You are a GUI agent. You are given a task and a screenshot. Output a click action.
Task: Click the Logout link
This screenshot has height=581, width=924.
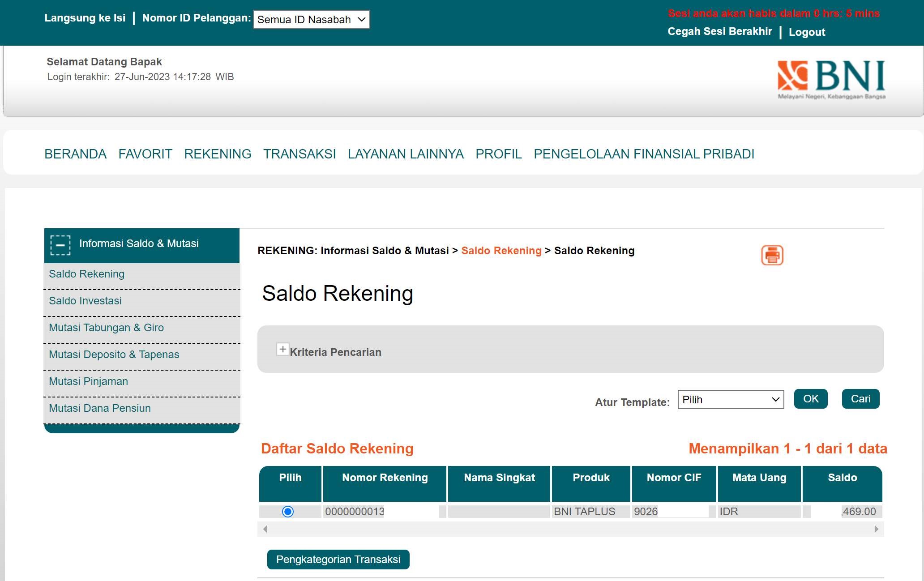(807, 32)
